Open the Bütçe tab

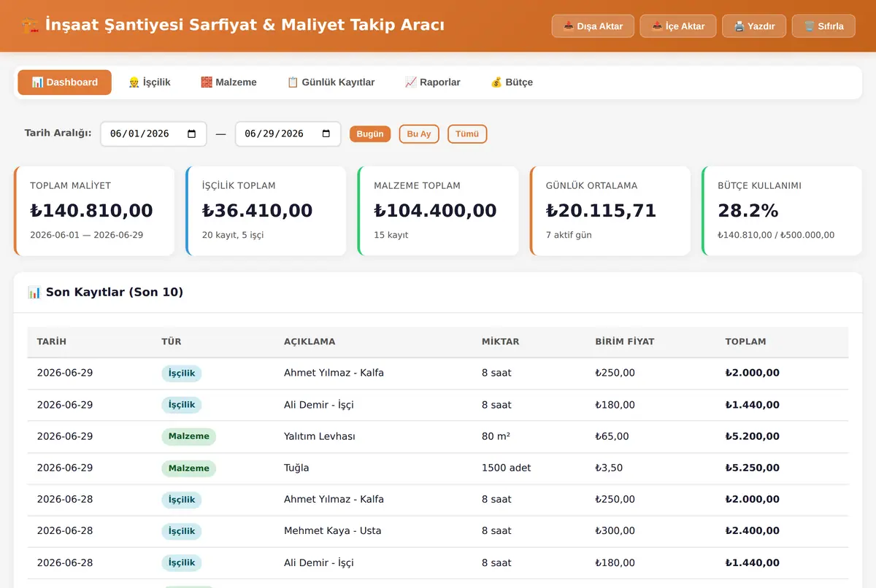click(x=511, y=82)
